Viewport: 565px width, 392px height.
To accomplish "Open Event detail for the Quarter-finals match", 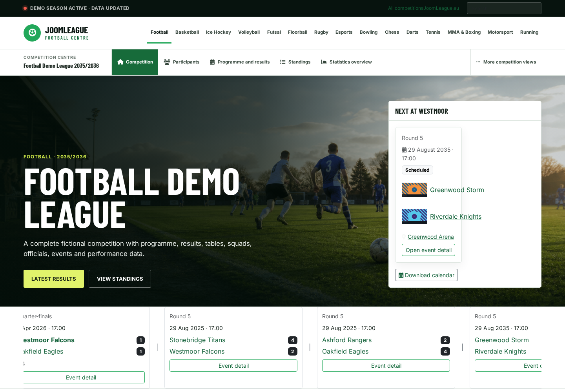I will pyautogui.click(x=84, y=377).
